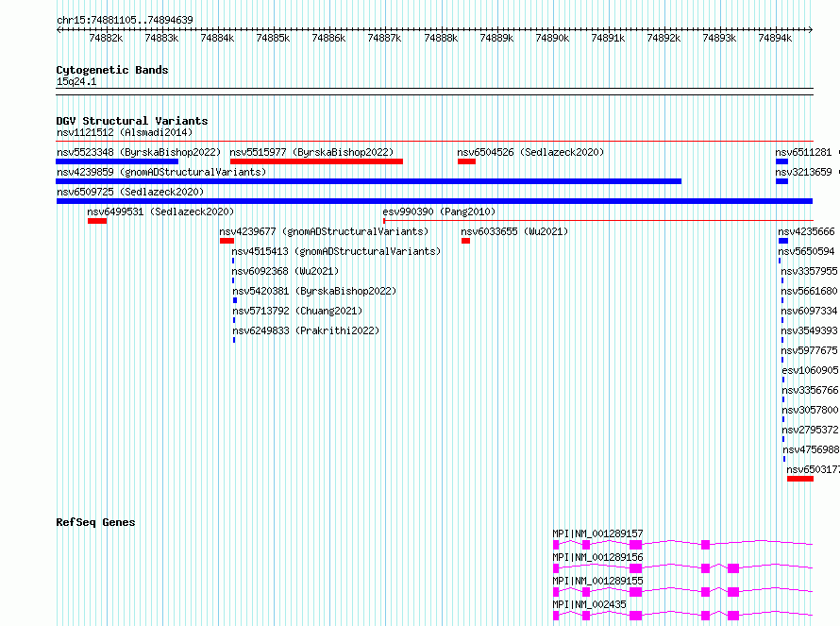Image resolution: width=840 pixels, height=626 pixels.
Task: Open variant nsv6511281 label
Action: pyautogui.click(x=803, y=152)
